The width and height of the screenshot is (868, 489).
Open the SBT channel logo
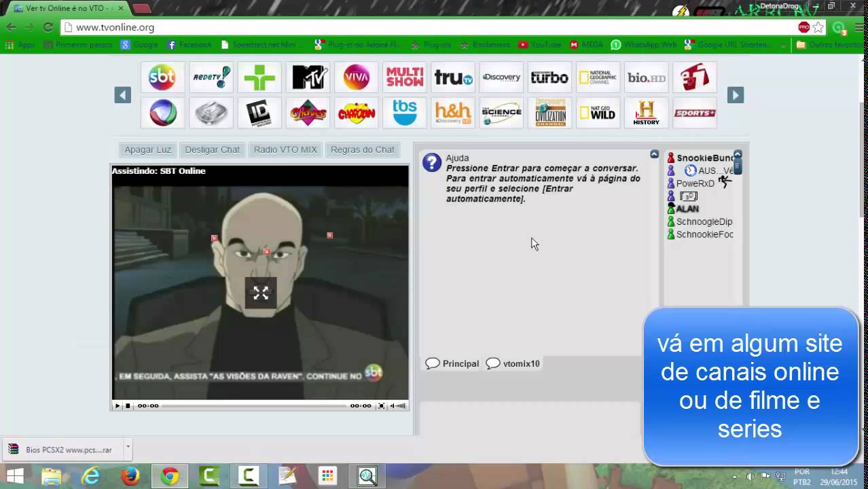click(x=162, y=77)
